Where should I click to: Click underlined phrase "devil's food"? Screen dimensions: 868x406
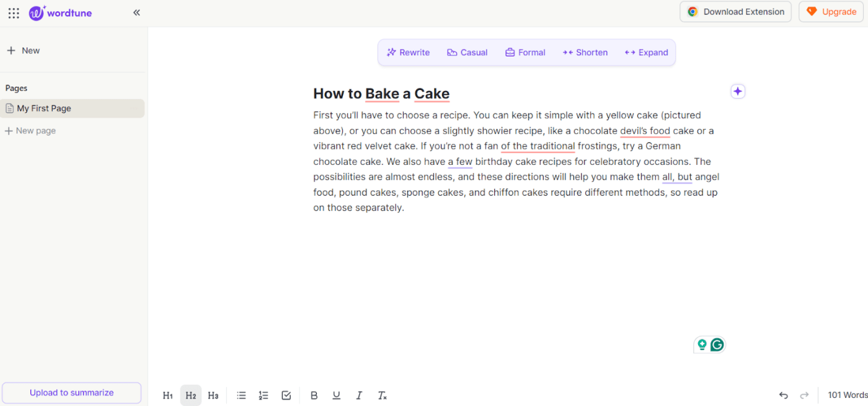coord(645,131)
